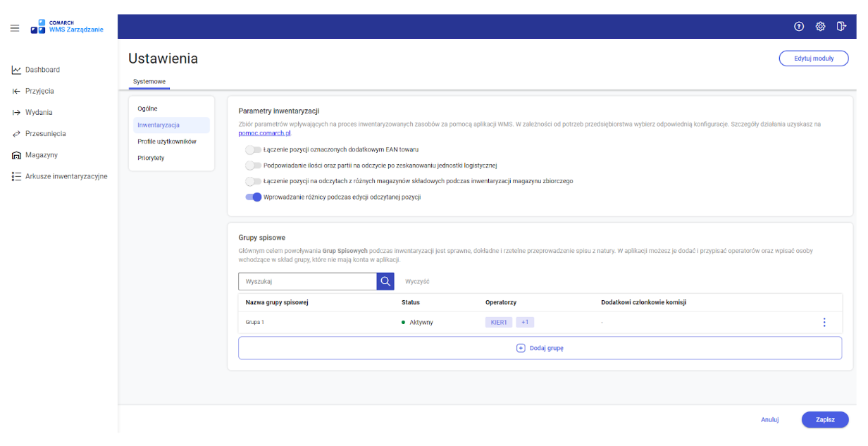Enable Łączenie pozycji oznaczonych dodatkowym EAN toggle

253,149
